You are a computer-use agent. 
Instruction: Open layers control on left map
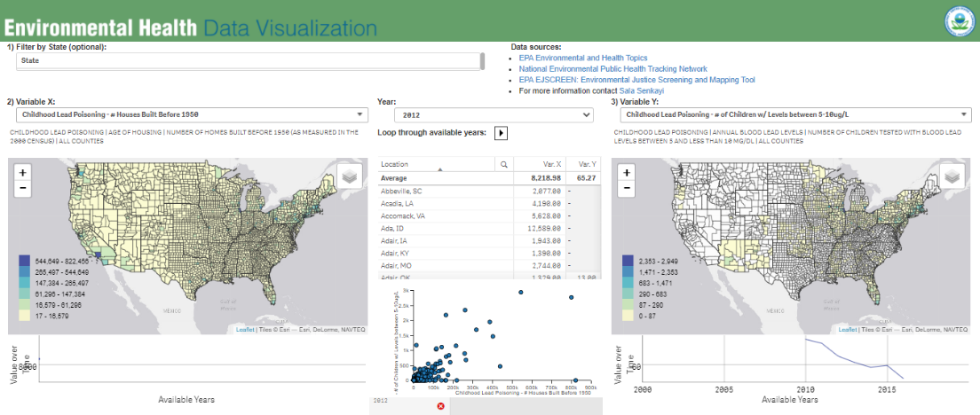point(350,176)
